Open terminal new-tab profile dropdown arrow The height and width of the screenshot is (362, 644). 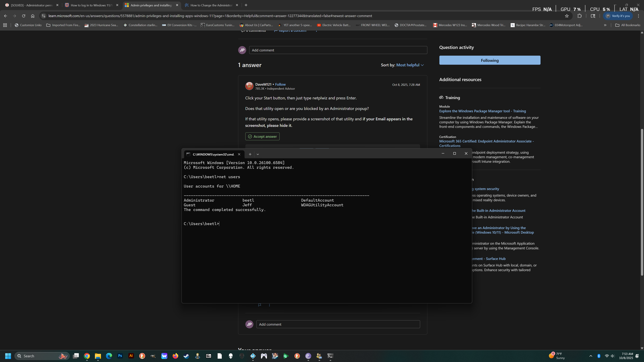(x=258, y=154)
